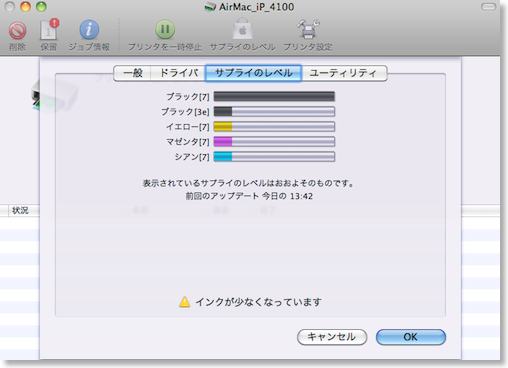Click the ブラック[3e] label

(x=185, y=112)
